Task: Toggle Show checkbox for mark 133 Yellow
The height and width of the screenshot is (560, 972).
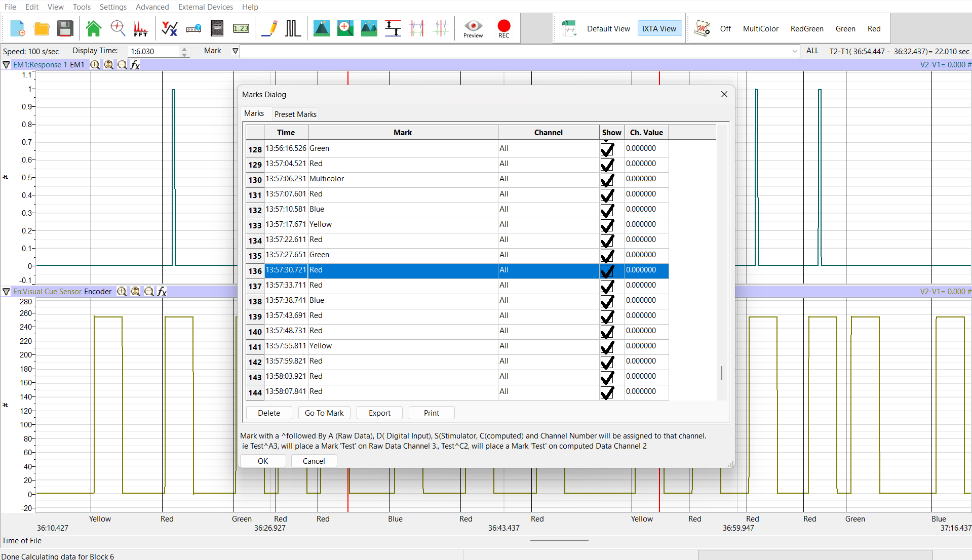Action: click(607, 225)
